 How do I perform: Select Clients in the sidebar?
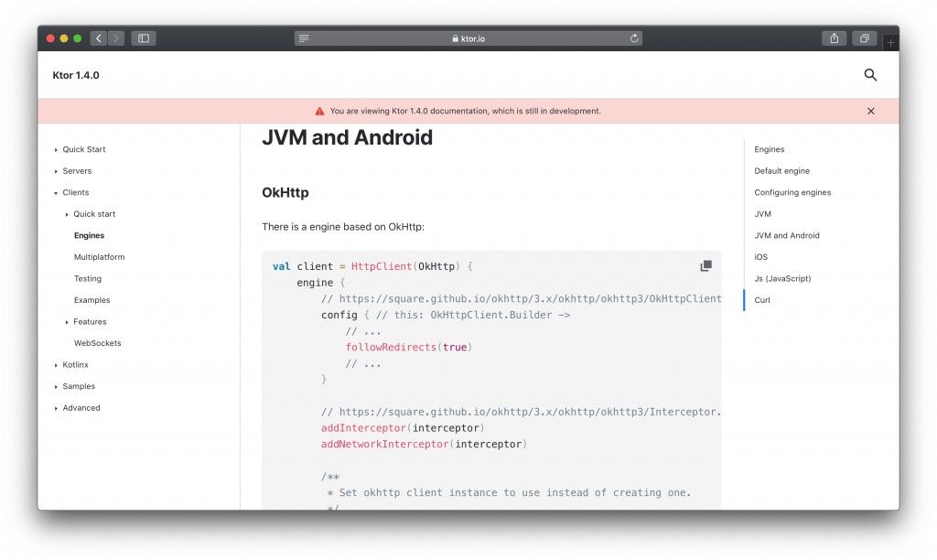(76, 192)
